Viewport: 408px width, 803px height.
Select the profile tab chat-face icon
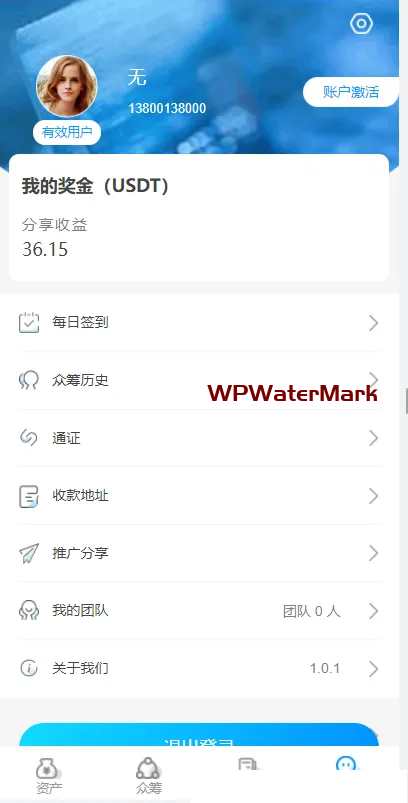pyautogui.click(x=346, y=763)
